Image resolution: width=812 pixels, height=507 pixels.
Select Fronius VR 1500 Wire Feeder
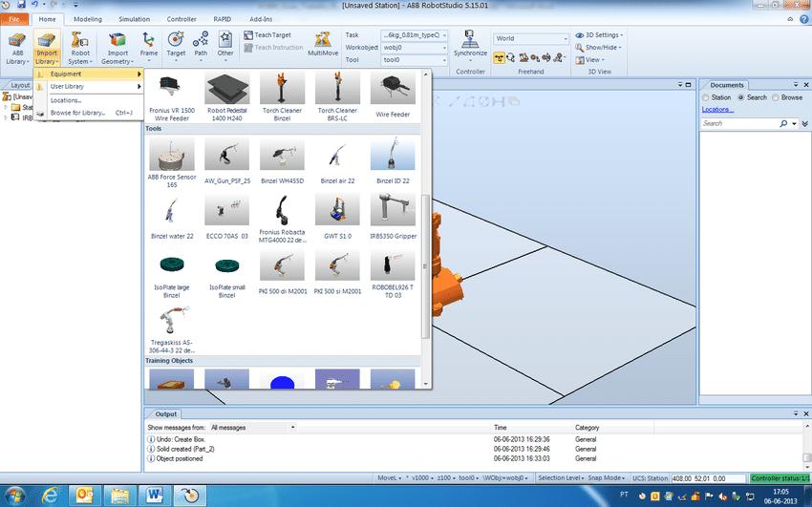click(172, 97)
